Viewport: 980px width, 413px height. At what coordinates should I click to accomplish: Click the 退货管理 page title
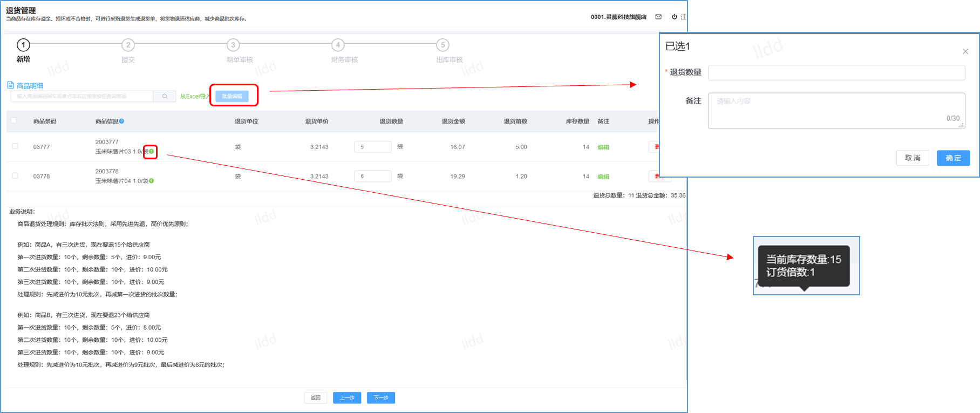coord(21,10)
